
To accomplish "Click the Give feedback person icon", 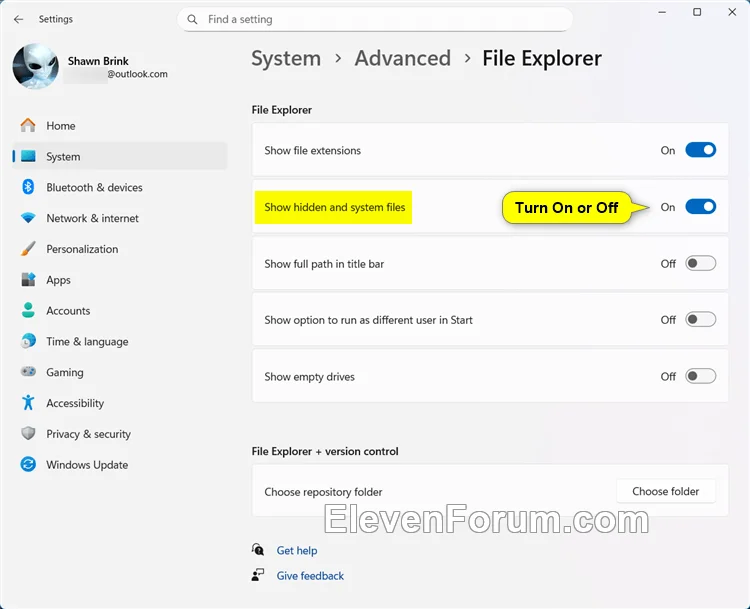I will (258, 575).
